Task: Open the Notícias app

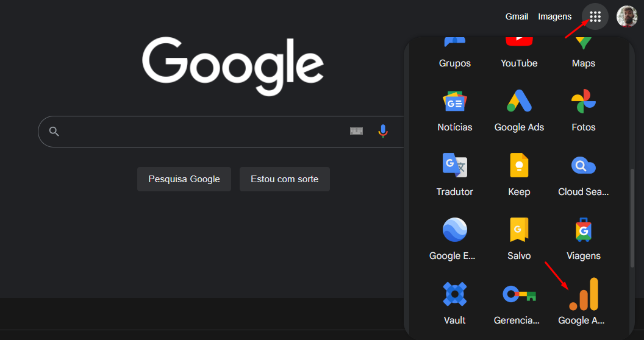Action: point(455,111)
